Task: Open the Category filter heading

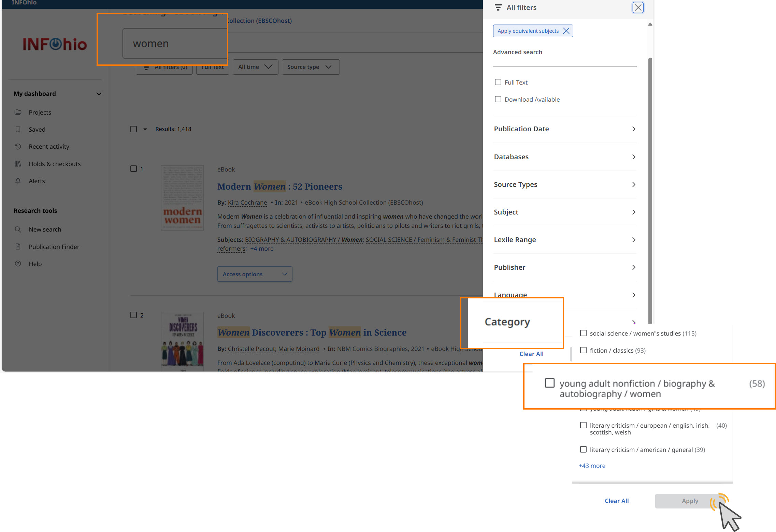Action: (x=507, y=322)
